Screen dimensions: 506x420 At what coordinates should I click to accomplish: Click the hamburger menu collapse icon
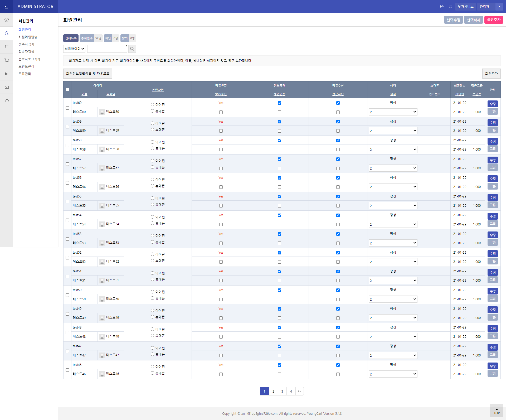(7, 7)
